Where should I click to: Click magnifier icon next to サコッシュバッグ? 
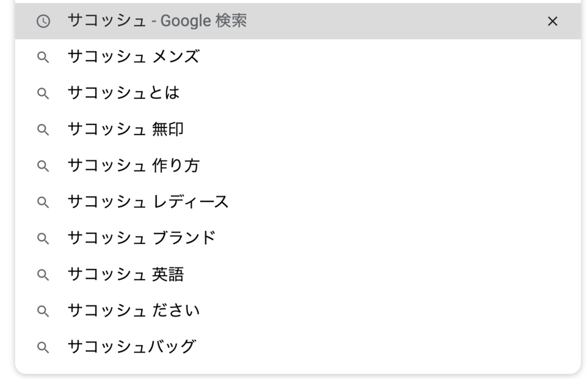(43, 347)
